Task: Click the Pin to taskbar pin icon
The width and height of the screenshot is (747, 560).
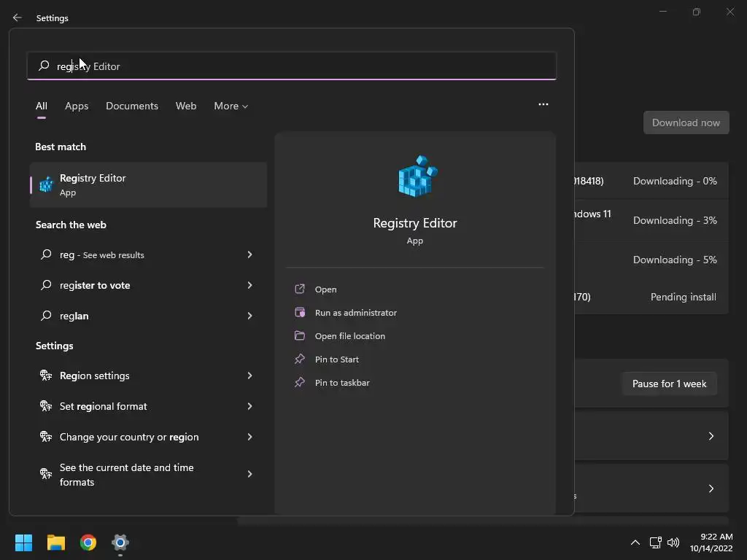Action: pyautogui.click(x=300, y=382)
